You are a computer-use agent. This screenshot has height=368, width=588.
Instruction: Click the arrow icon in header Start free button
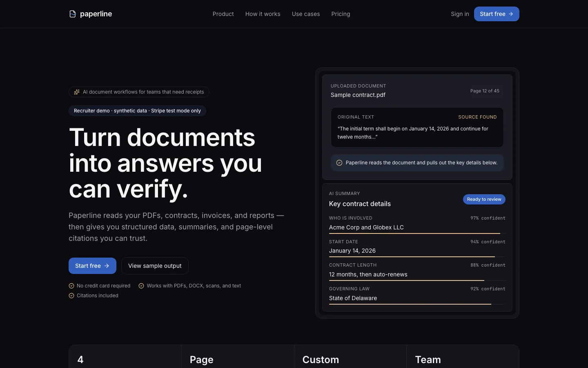tap(511, 14)
